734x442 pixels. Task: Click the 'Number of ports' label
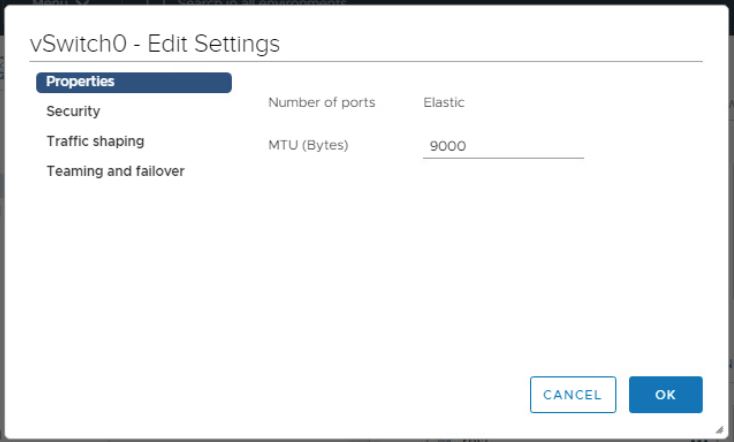point(321,102)
